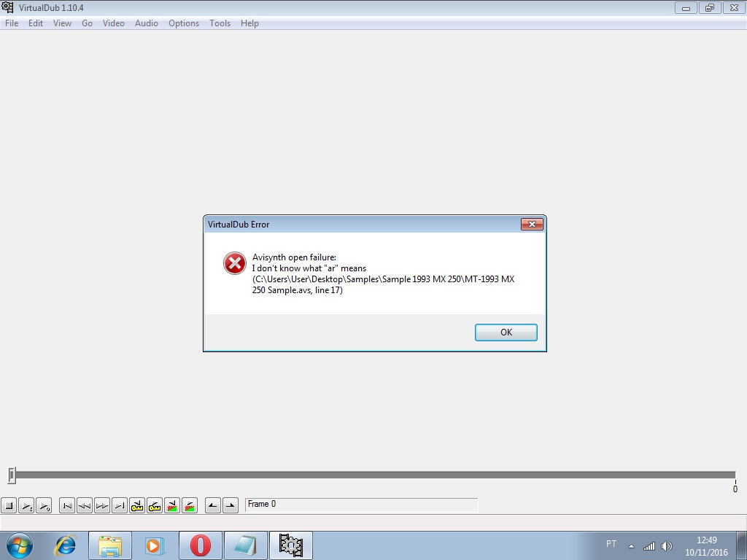Open the View menu
Viewport: 747px width, 560px height.
pyautogui.click(x=62, y=23)
